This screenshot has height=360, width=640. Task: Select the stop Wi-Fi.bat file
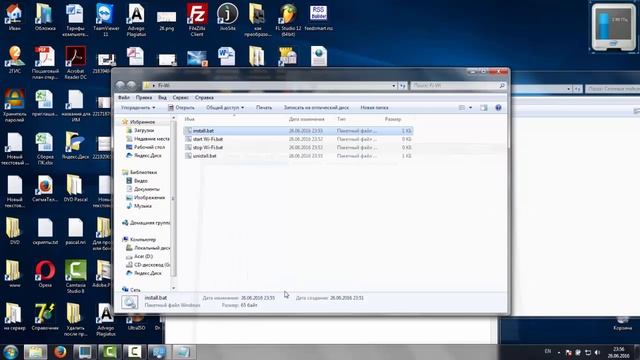point(298,147)
